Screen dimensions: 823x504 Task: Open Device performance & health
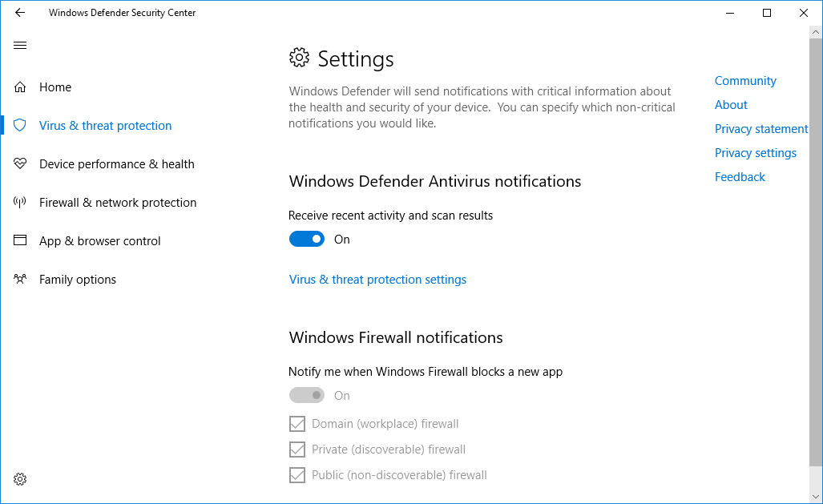pos(116,163)
